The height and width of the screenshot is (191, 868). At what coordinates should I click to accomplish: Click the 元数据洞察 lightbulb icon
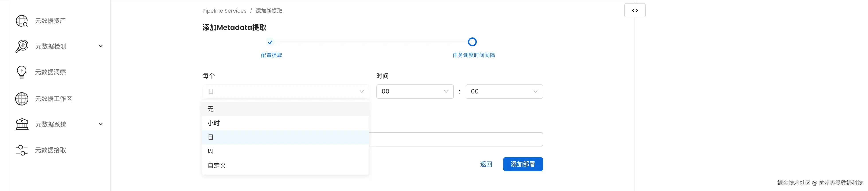[x=22, y=72]
